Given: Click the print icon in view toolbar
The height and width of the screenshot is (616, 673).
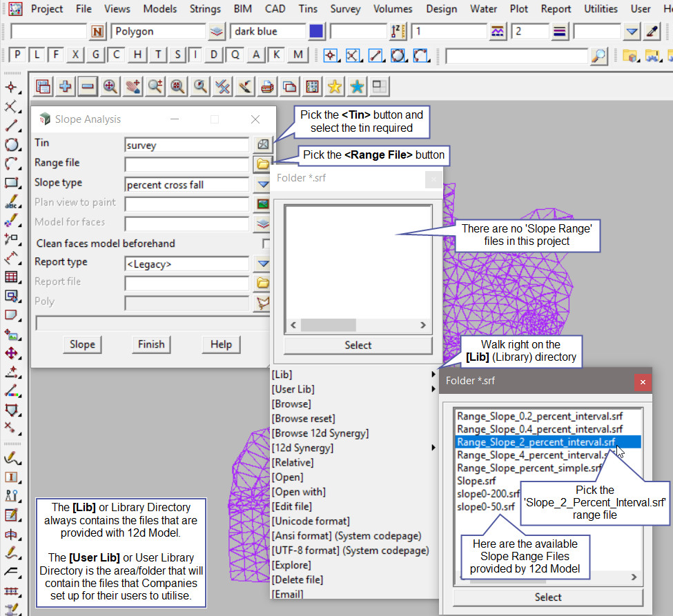Looking at the screenshot, I should pyautogui.click(x=266, y=86).
